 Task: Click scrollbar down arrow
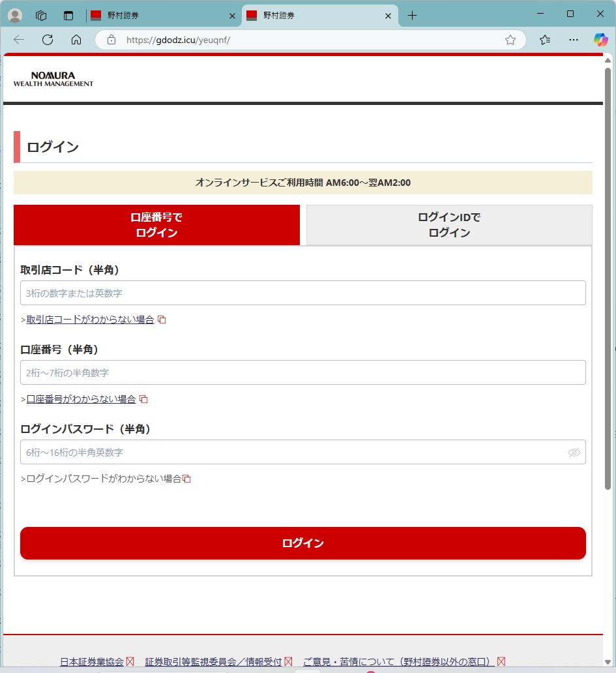click(x=608, y=663)
